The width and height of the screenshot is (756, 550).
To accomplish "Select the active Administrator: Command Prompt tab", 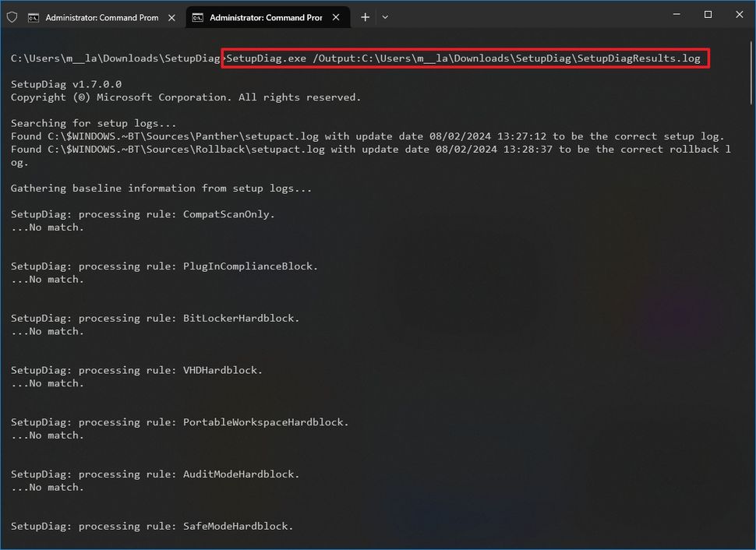I will pos(261,16).
